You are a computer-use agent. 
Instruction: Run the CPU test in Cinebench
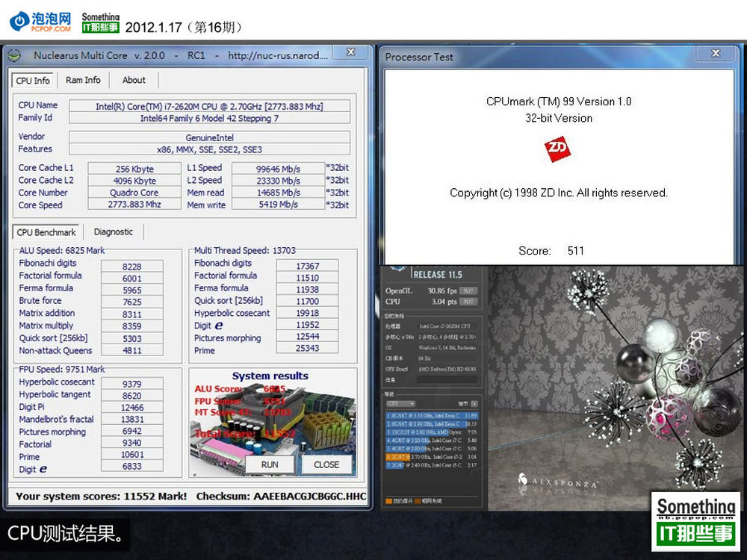468,302
